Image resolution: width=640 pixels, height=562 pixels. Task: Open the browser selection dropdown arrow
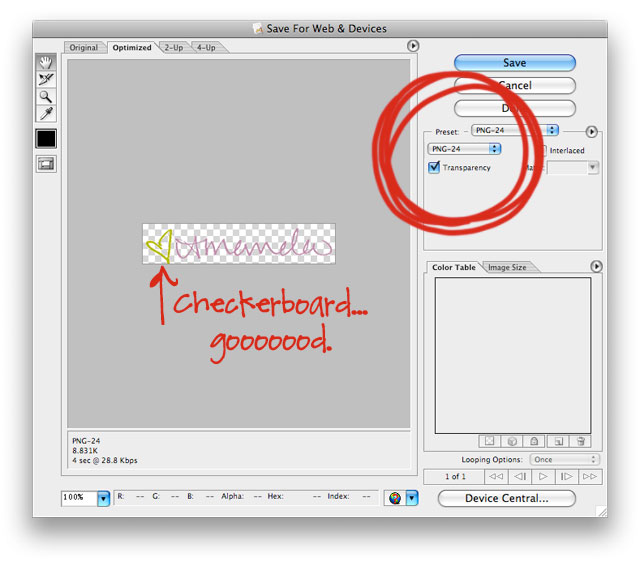pyautogui.click(x=412, y=498)
